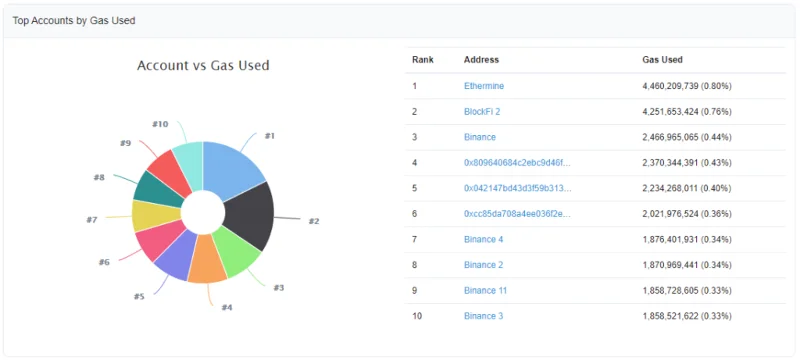Click the #2 chart label
The image size is (800, 360).
[x=314, y=221]
